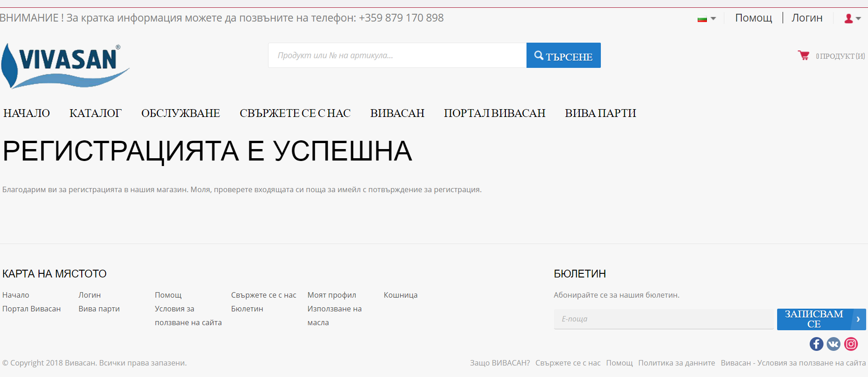Open the Instagram social icon
Image resolution: width=868 pixels, height=377 pixels.
pos(851,344)
